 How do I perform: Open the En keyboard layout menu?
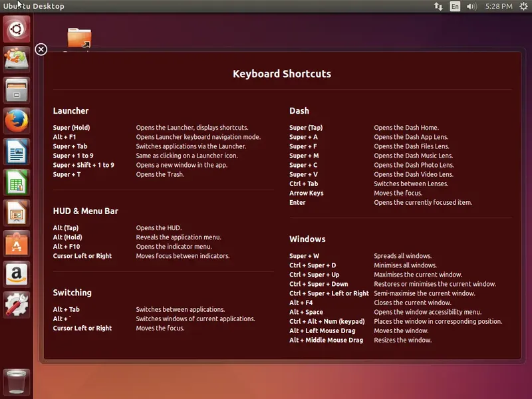(454, 7)
